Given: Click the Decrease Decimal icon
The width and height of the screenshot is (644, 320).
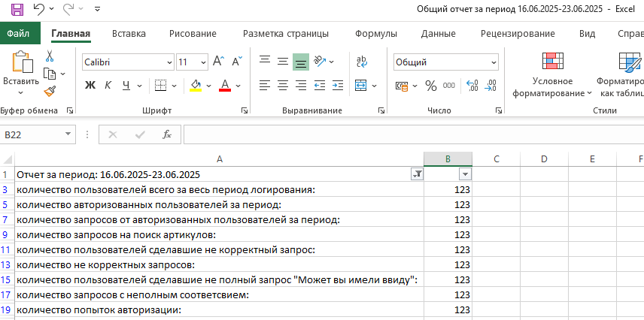Looking at the screenshot, I should [491, 86].
